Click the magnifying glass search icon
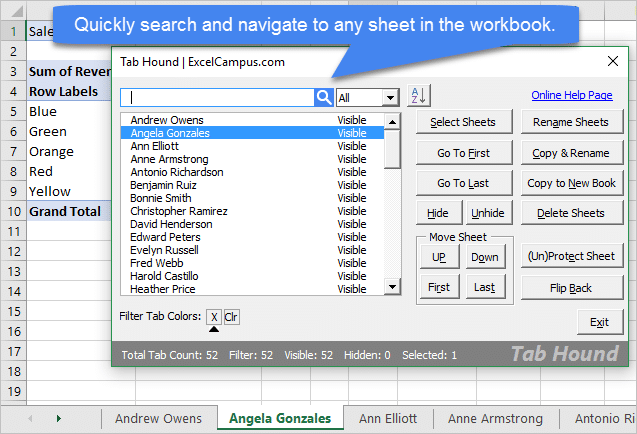The width and height of the screenshot is (637, 434). 324,97
